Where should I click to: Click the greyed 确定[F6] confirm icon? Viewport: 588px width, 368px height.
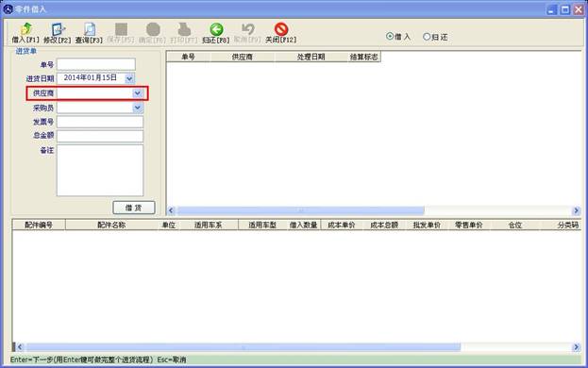point(153,29)
